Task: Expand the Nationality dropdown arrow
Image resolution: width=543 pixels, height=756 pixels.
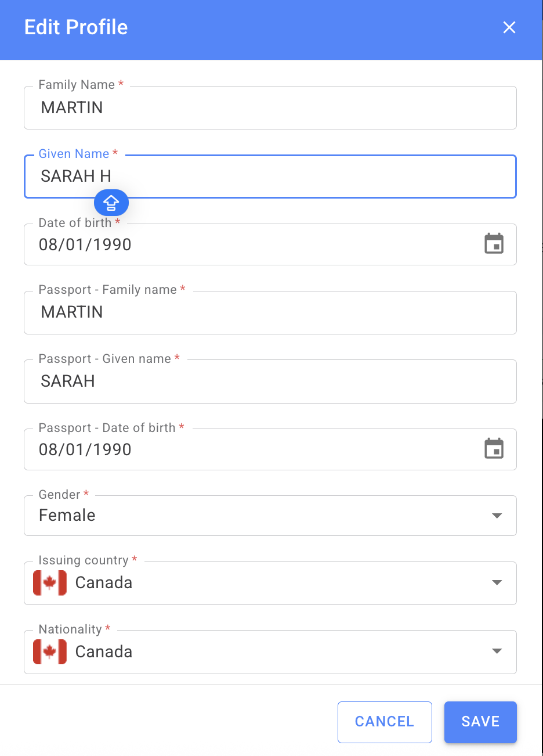Action: point(497,651)
